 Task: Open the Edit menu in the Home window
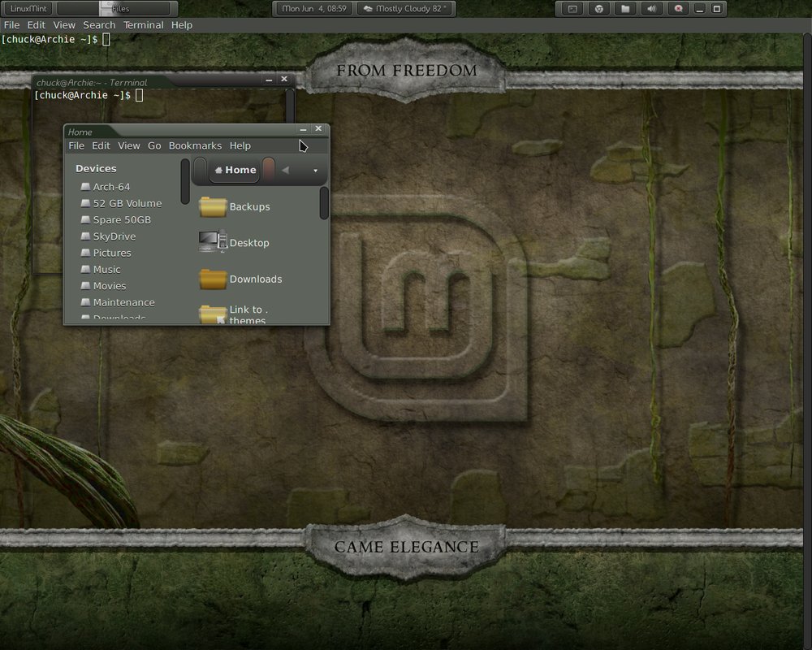[101, 145]
